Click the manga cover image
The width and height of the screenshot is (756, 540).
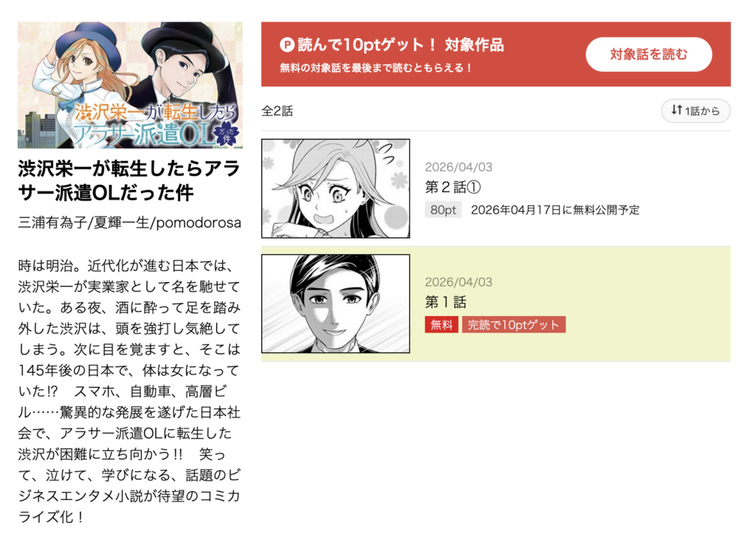click(130, 85)
